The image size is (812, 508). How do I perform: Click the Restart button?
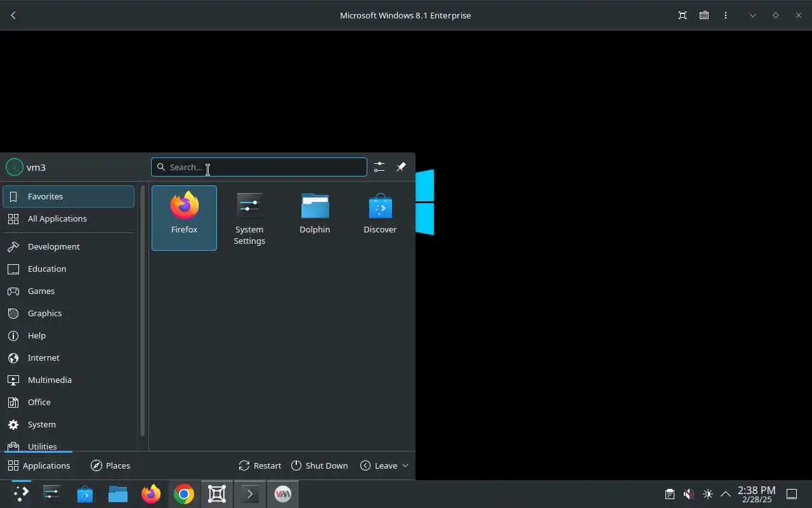pos(260,465)
